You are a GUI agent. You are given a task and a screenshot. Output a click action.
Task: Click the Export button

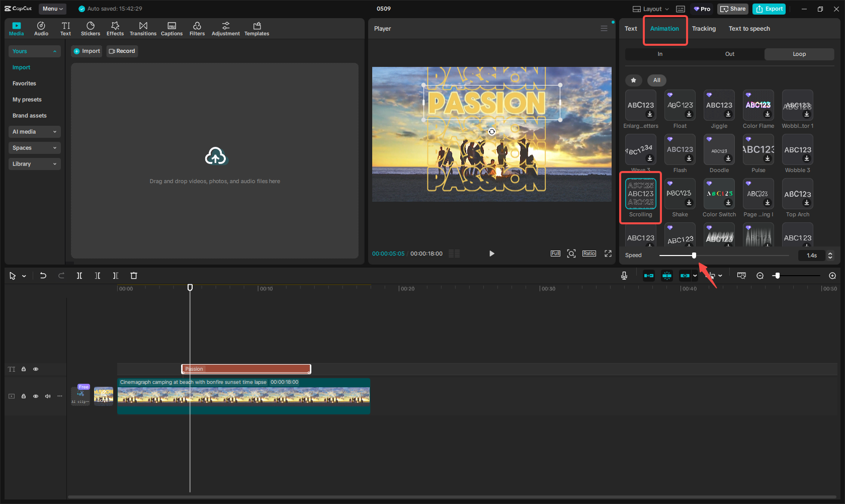[x=769, y=9]
